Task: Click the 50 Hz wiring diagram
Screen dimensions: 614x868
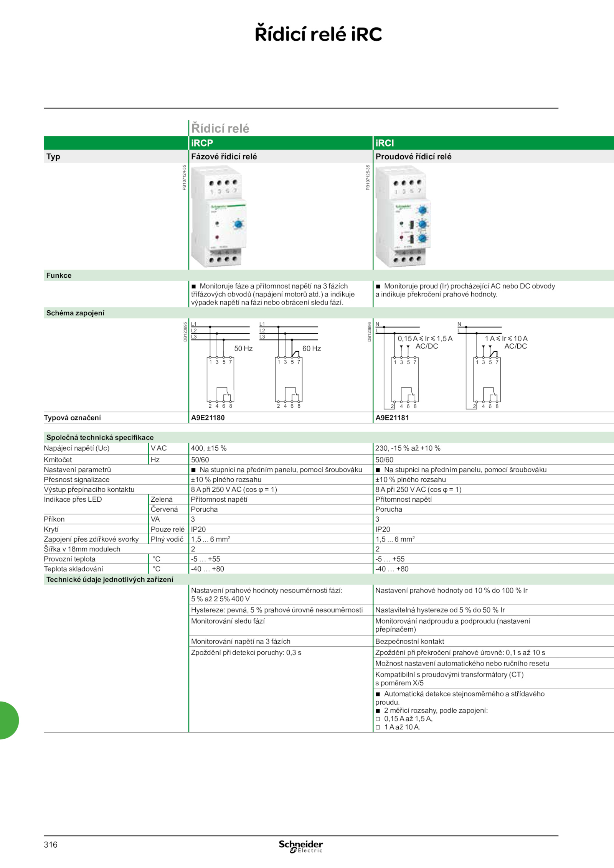Action: (222, 365)
